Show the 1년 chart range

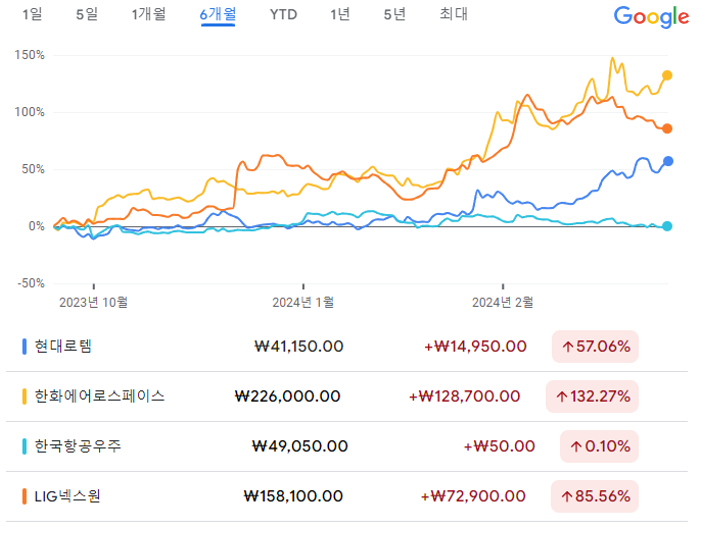[340, 14]
